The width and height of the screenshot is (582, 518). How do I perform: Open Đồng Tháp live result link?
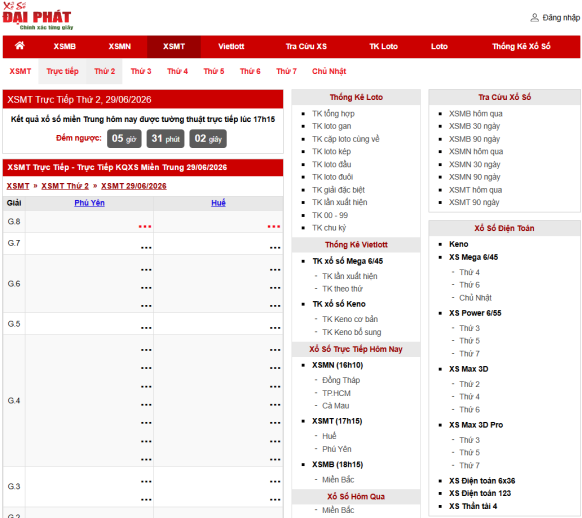341,380
